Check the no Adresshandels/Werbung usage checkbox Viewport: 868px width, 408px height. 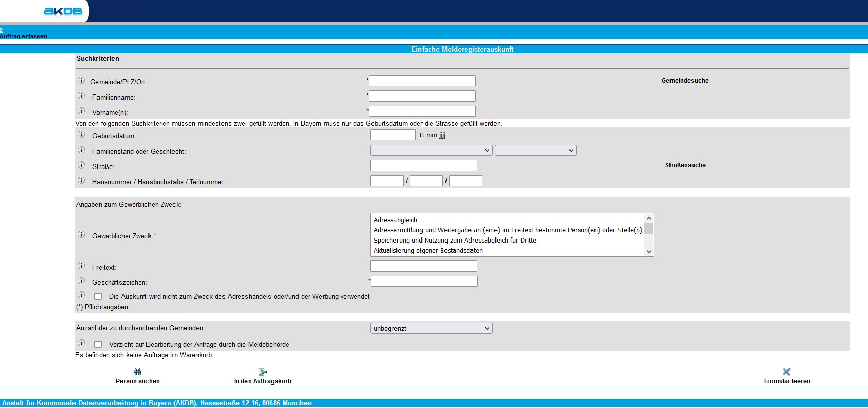[98, 296]
